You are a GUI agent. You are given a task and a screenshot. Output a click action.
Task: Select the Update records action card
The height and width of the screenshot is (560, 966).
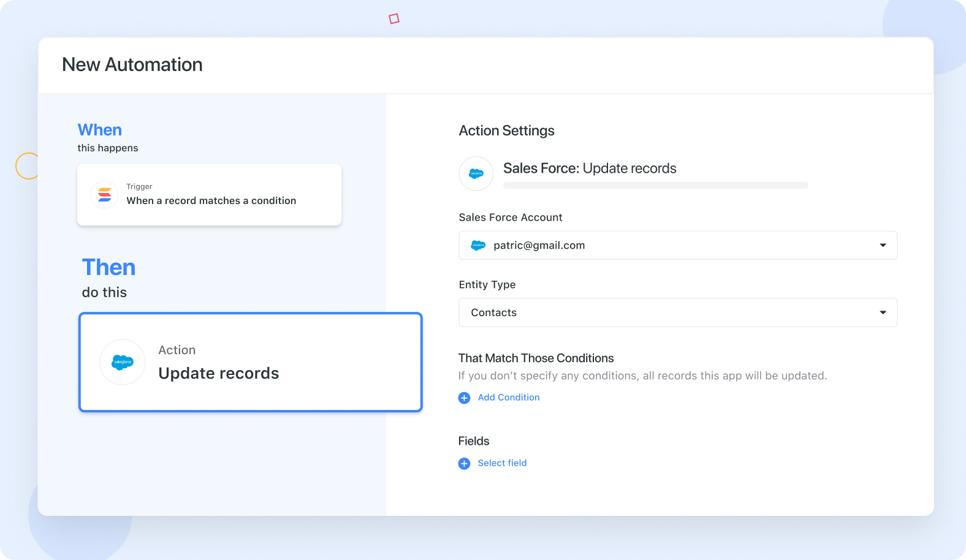[251, 362]
